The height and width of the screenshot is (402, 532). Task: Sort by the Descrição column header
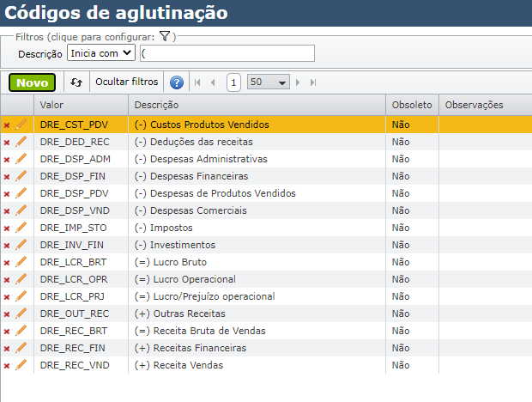(x=257, y=105)
